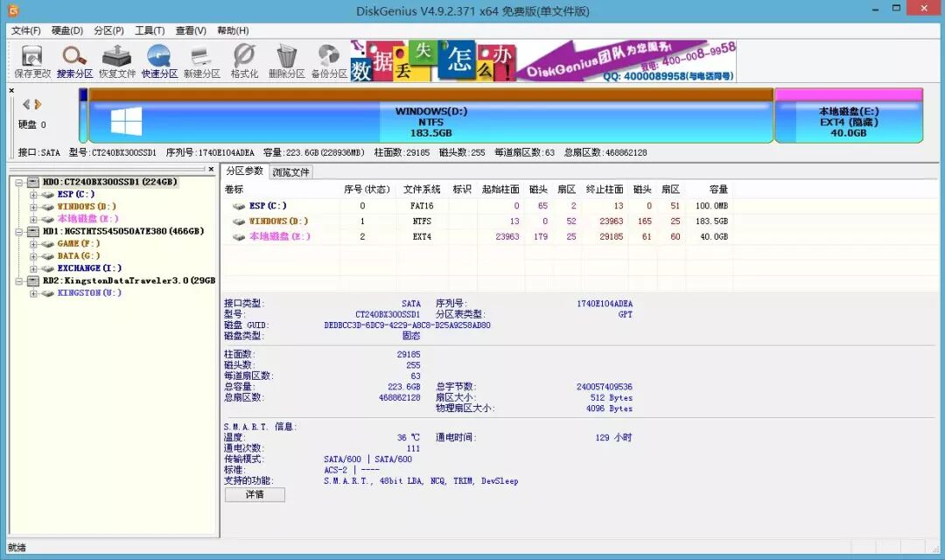Click the 本地磁盘 (E:) drive icon in partition table
This screenshot has height=560, width=945.
tap(239, 237)
